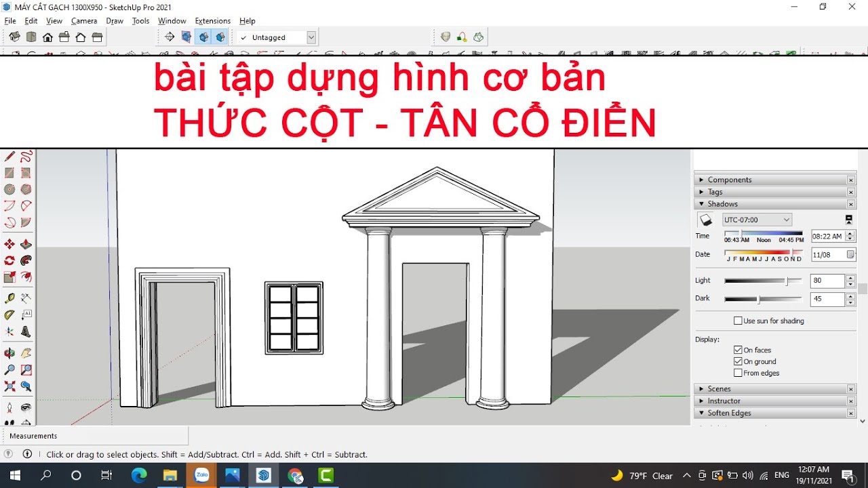The width and height of the screenshot is (868, 488).
Task: Open Chrome from the taskbar
Action: coord(295,475)
